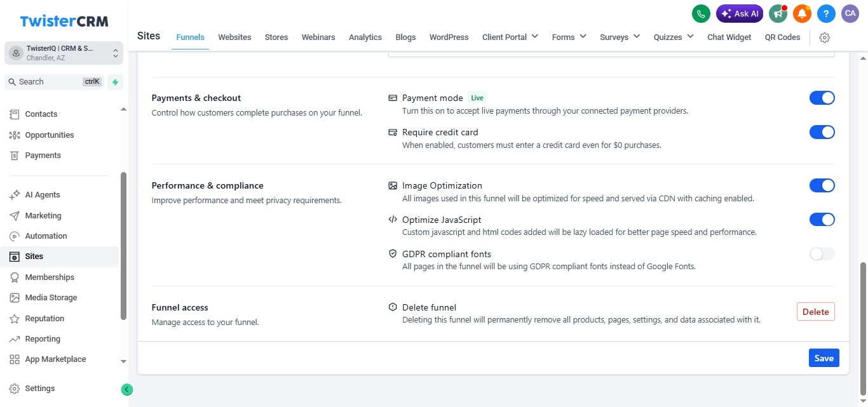868x407 pixels.
Task: Click the blue help question mark icon
Action: [826, 13]
